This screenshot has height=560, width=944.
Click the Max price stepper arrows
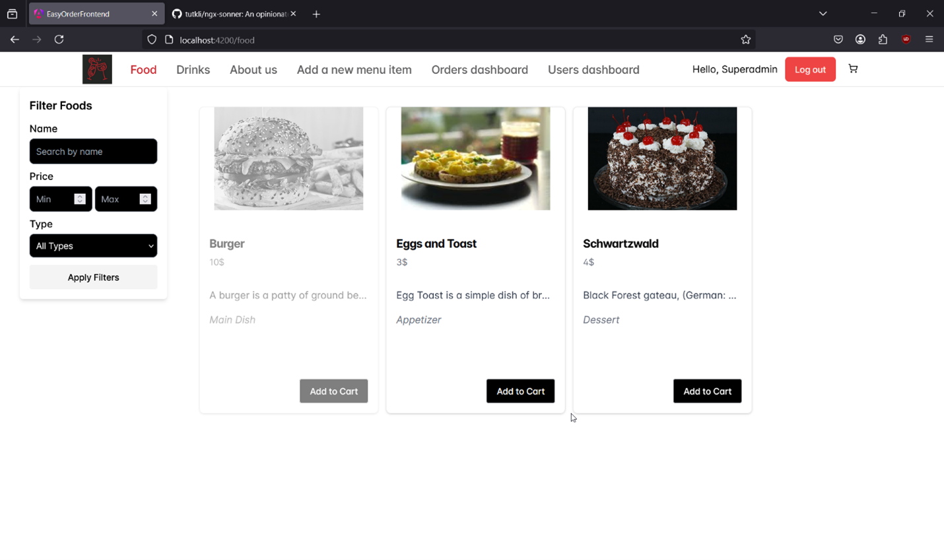coord(145,199)
